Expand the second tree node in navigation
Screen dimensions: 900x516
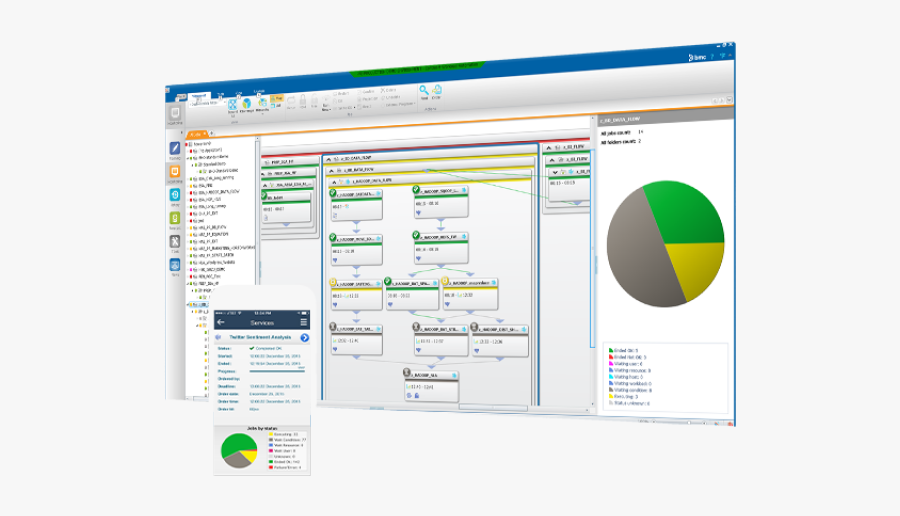189,150
